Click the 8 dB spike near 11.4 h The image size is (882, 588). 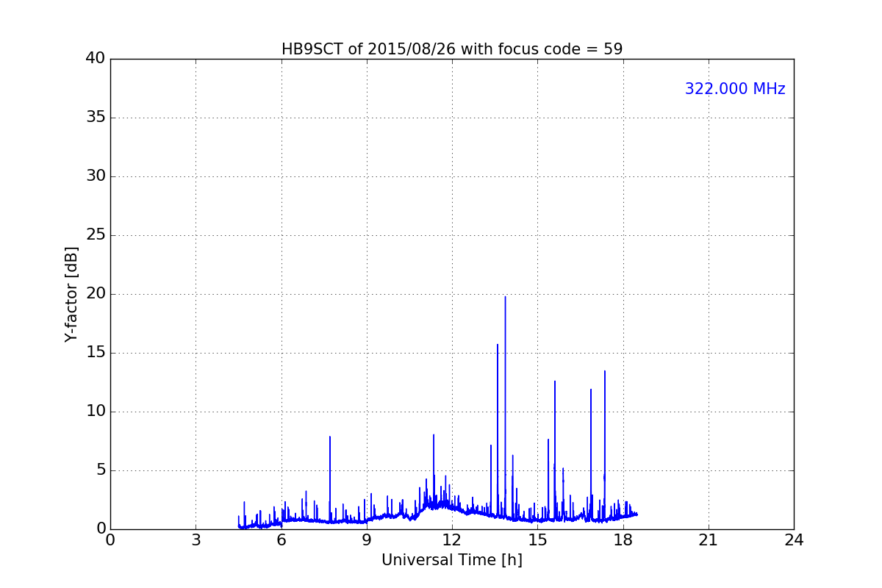pos(434,435)
